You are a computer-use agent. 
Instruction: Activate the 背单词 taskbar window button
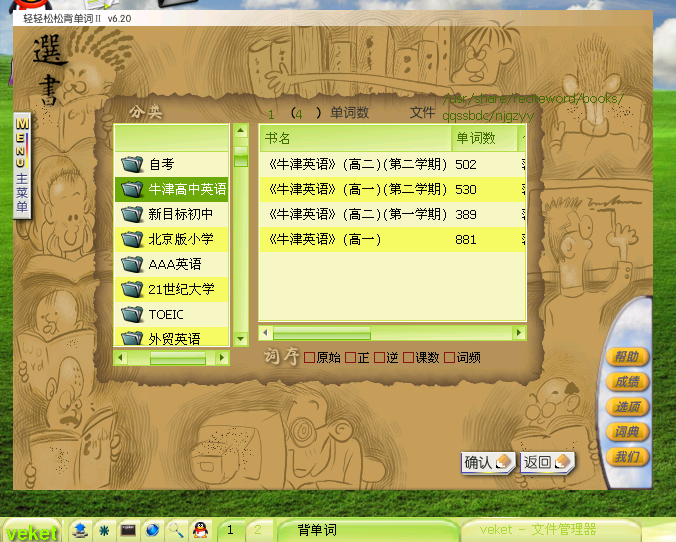[367, 530]
